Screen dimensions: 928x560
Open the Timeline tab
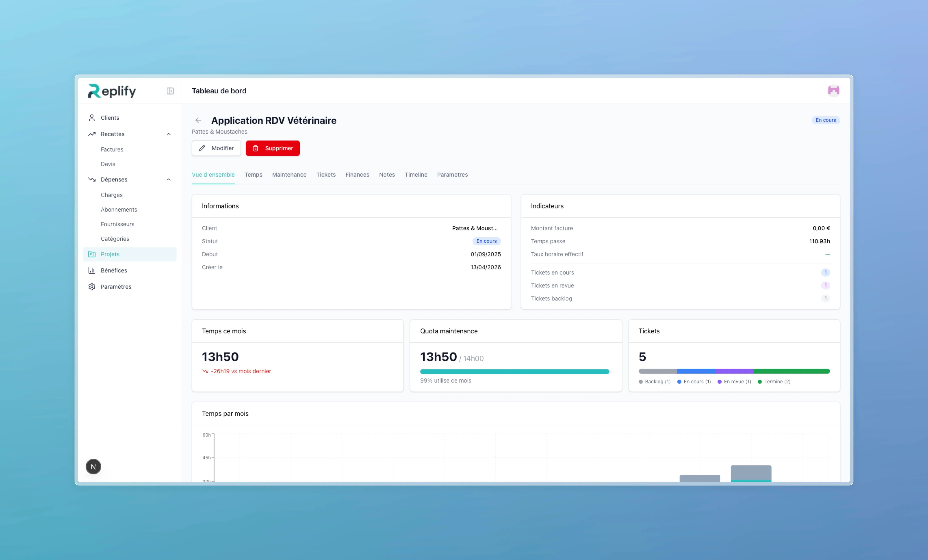tap(416, 175)
